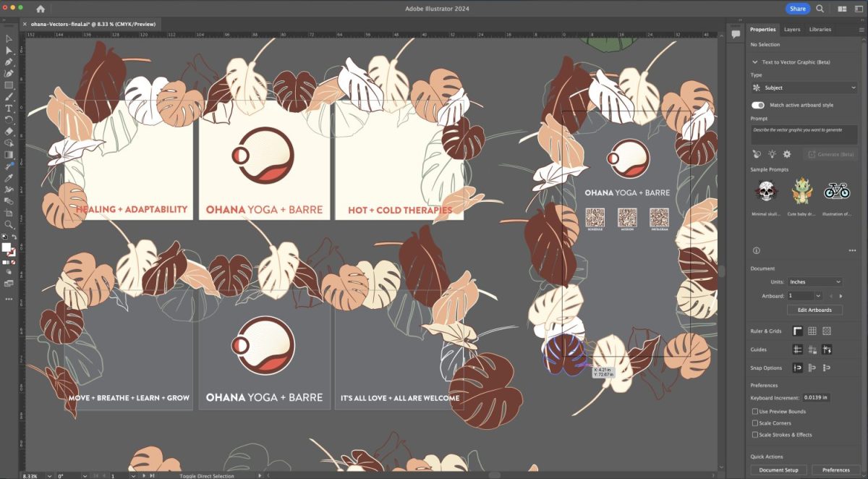The image size is (868, 479).
Task: Select the Selection tool arrow
Action: point(9,39)
